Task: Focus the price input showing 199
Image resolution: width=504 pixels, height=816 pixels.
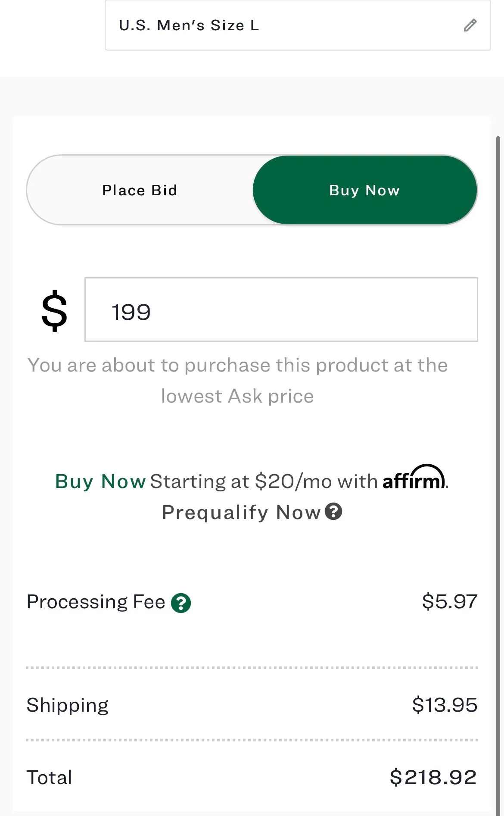Action: [x=281, y=310]
